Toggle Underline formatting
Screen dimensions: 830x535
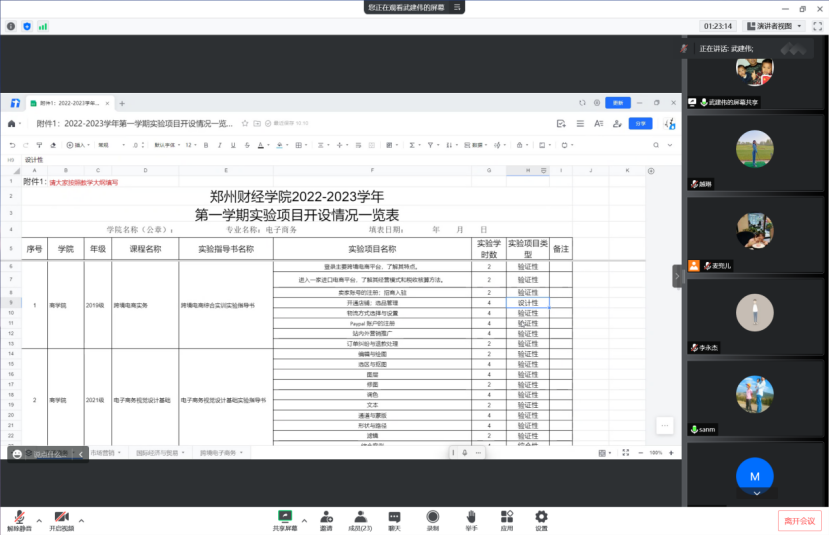pos(233,145)
